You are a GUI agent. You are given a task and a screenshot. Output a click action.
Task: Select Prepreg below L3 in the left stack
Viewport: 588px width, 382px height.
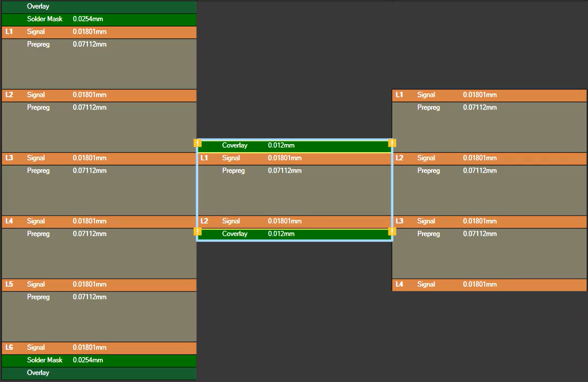pos(99,190)
